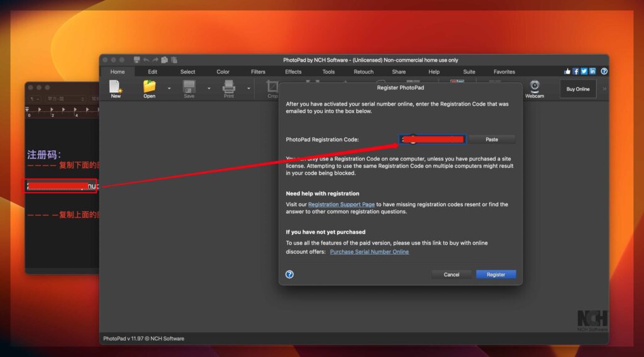The width and height of the screenshot is (644, 357).
Task: Open the paragraph style dropdown in text editor
Action: (35, 99)
